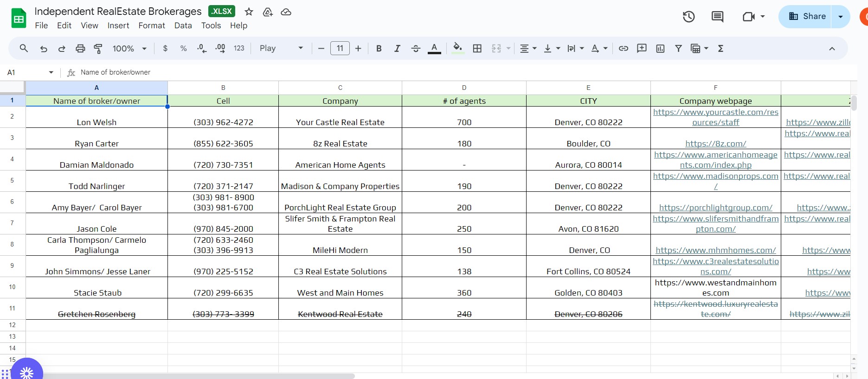Open the mhmhomes.com link
Viewport: 868px width, 379px height.
[x=716, y=250]
